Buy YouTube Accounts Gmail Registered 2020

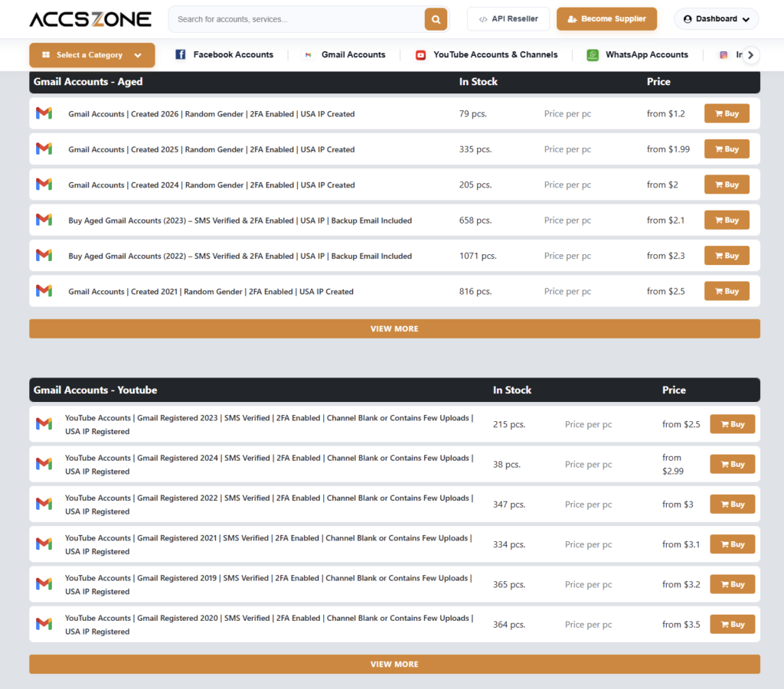coord(733,624)
